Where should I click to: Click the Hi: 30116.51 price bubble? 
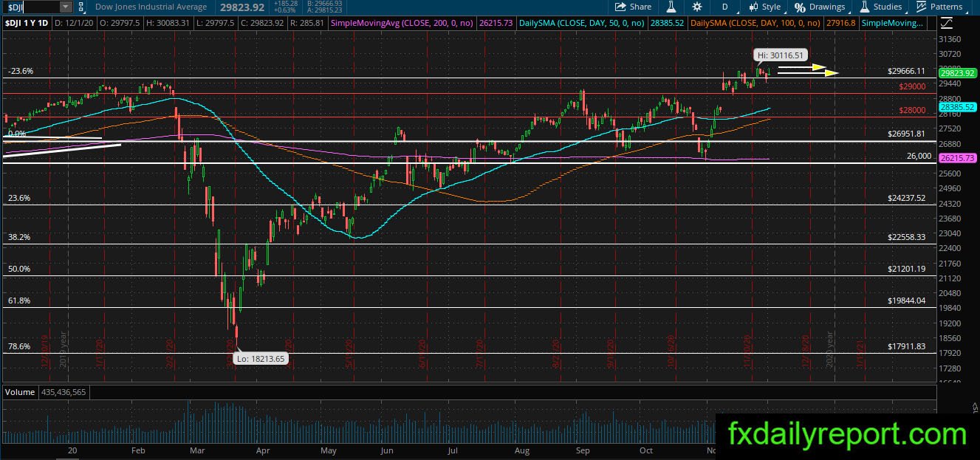[780, 55]
